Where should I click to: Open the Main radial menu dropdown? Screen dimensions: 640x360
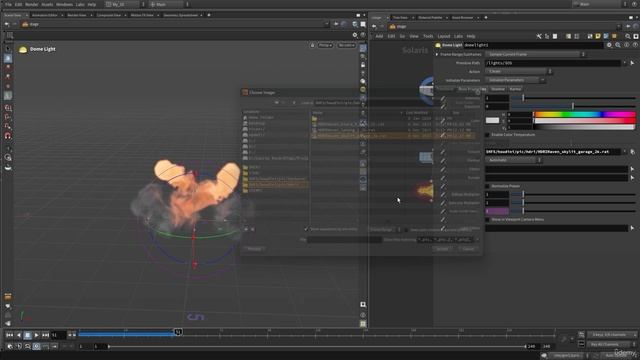click(x=169, y=4)
